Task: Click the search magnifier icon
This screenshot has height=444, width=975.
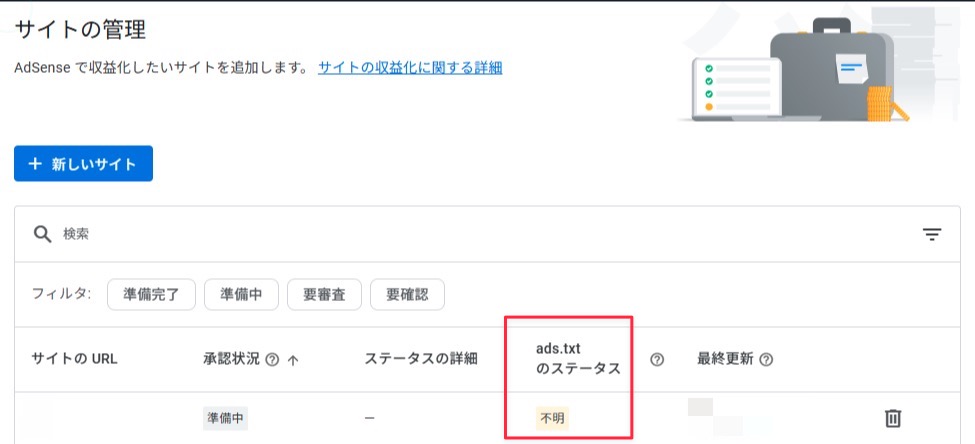Action: click(x=42, y=234)
